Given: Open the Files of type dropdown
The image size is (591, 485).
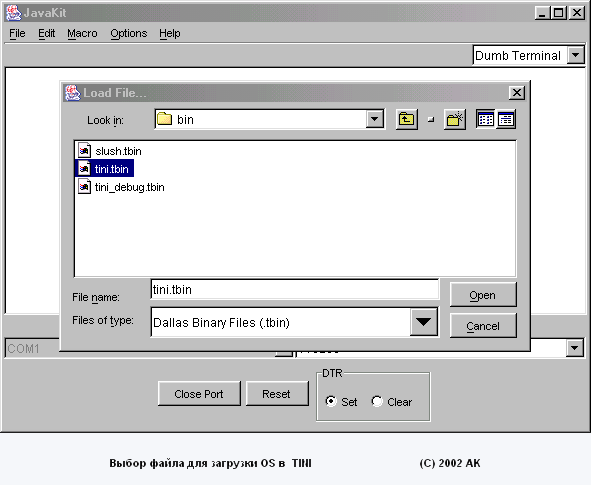Looking at the screenshot, I should (x=424, y=322).
